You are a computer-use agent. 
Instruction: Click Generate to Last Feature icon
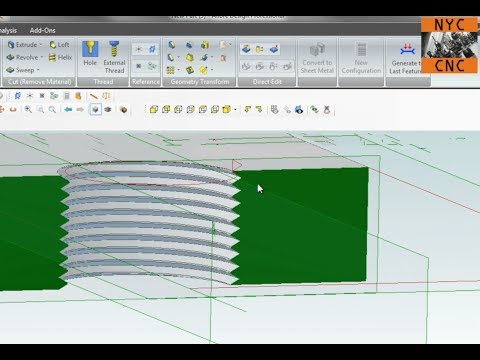[406, 57]
